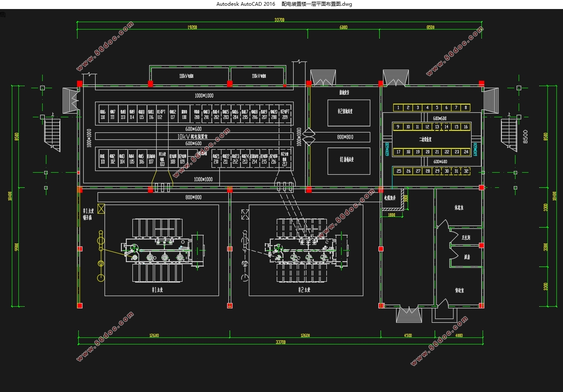The width and height of the screenshot is (563, 392).
Task: Select the right vertical dimension 18400
Action: (555, 196)
